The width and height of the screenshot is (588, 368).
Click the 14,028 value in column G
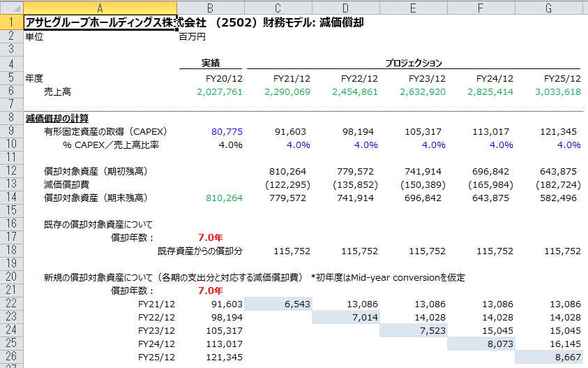pos(565,317)
